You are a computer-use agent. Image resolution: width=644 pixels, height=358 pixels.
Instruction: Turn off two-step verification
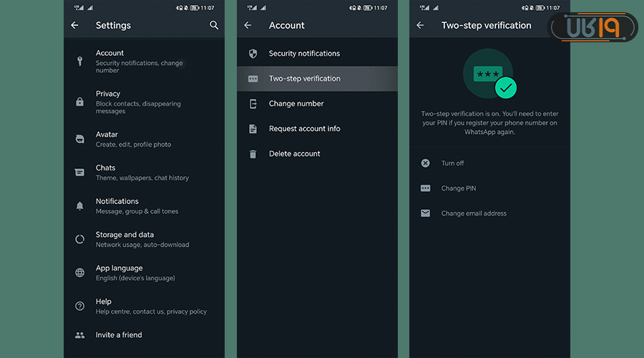pyautogui.click(x=452, y=163)
